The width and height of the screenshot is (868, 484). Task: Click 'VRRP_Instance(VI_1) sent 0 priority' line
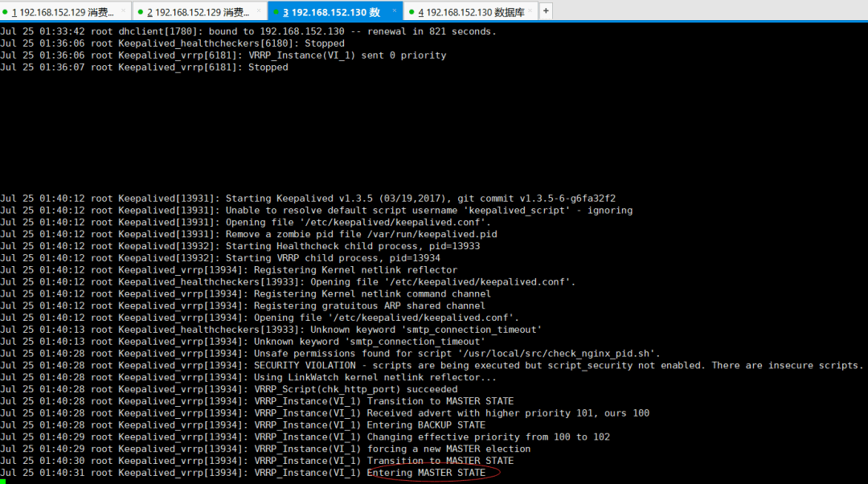pyautogui.click(x=223, y=55)
